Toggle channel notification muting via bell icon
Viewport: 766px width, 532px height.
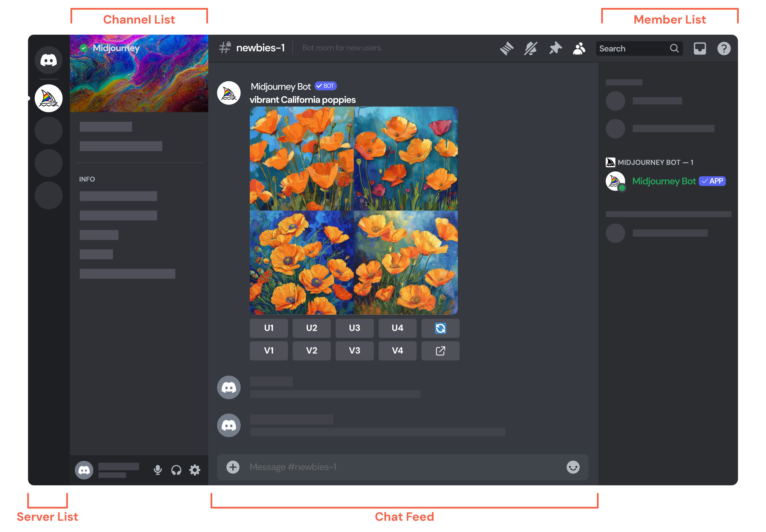[531, 48]
